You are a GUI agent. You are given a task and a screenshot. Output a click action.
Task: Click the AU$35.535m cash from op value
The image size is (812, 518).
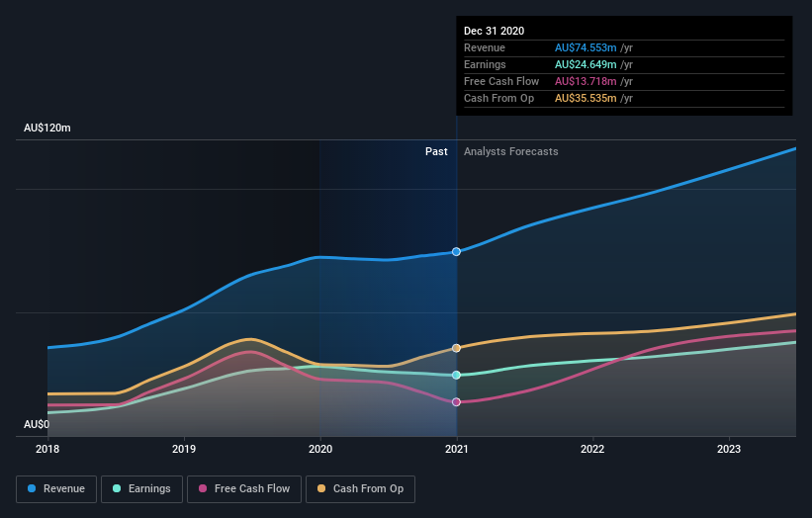click(586, 98)
